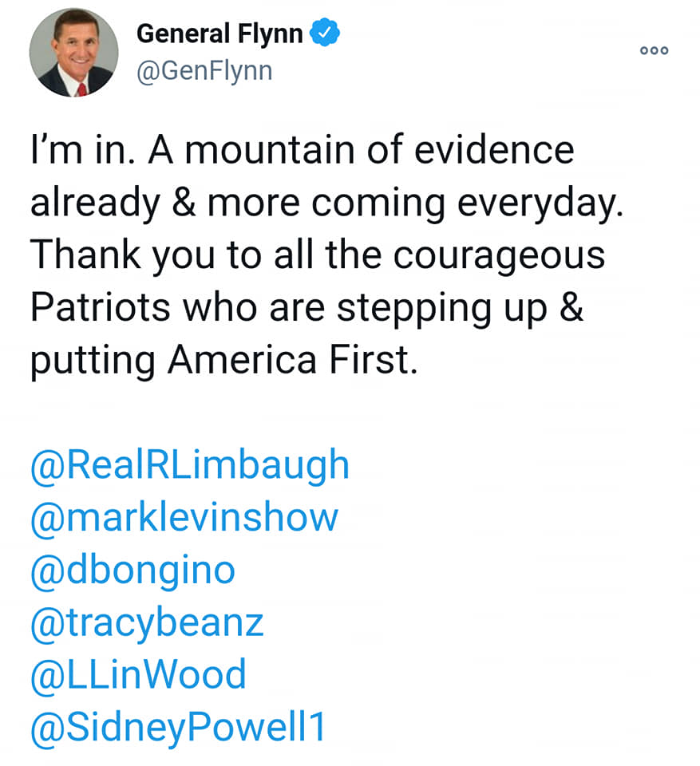Click the @dbongino mention
This screenshot has width=700, height=766.
[132, 570]
